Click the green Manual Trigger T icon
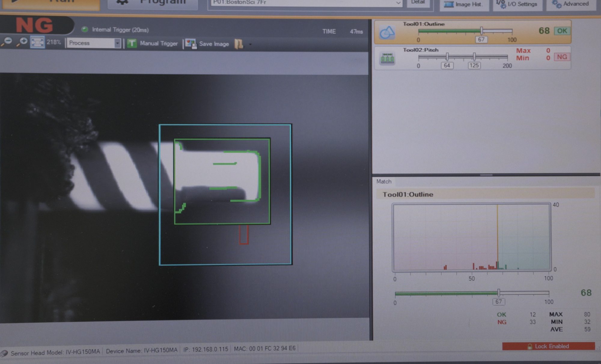Screen dimensions: 601x364 132,44
